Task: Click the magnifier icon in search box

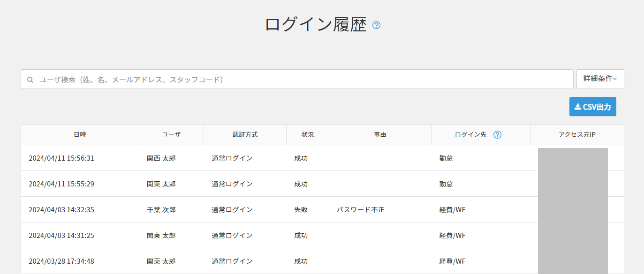Action: [x=30, y=80]
